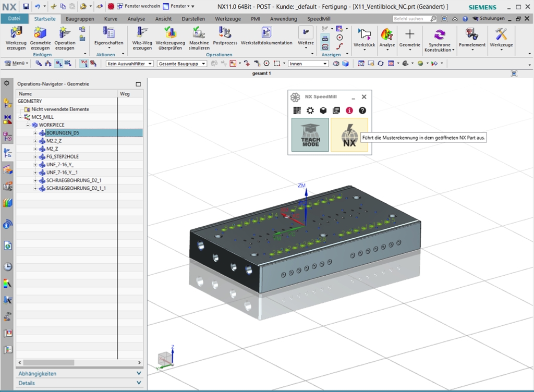The width and height of the screenshot is (534, 392).
Task: Open Kein Auswahlfilter dropdown
Action: pos(130,64)
